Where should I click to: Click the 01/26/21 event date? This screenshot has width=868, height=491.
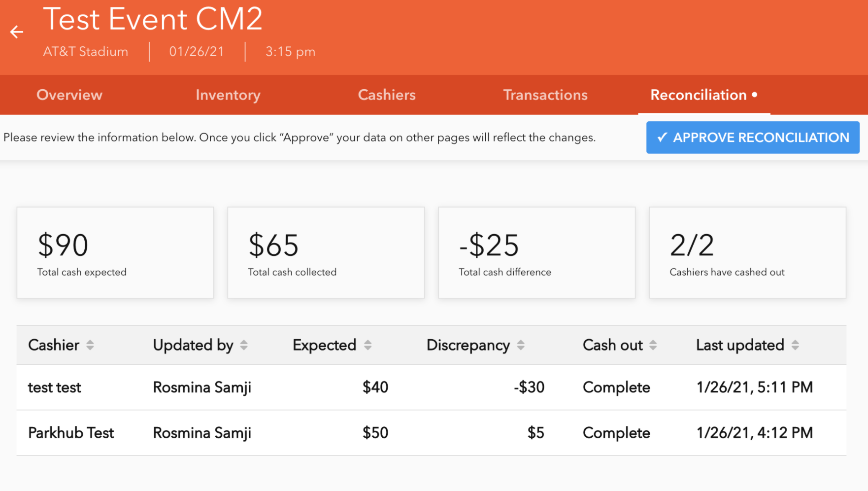tap(197, 51)
